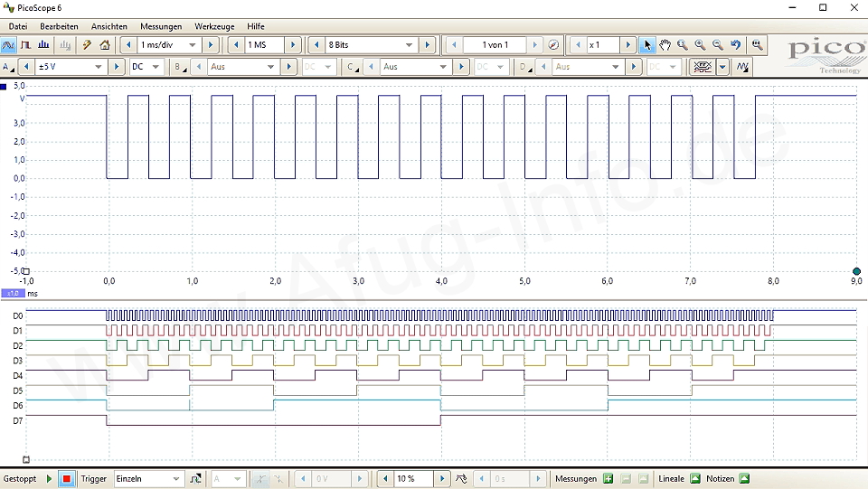The height and width of the screenshot is (489, 868).
Task: Click the 10 % pre-trigger field
Action: 413,478
